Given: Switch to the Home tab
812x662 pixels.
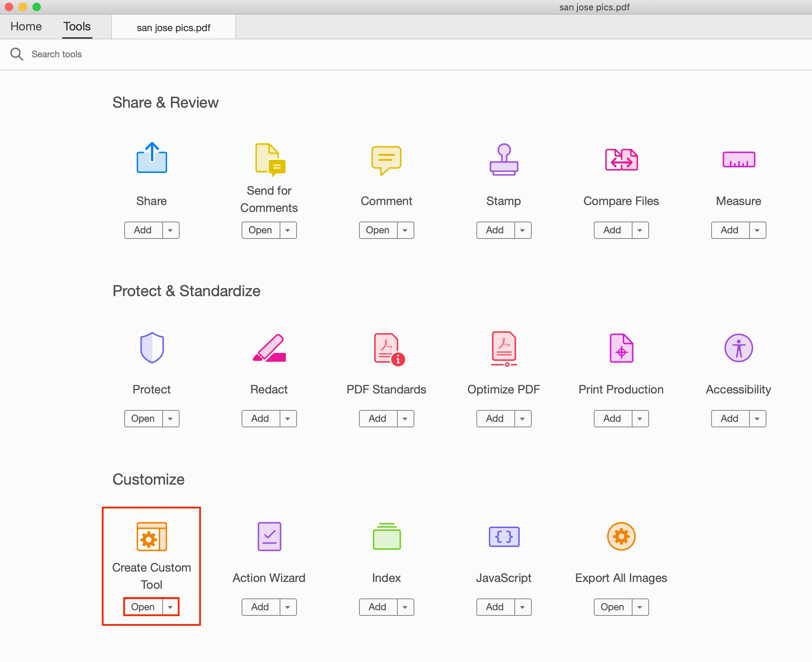Looking at the screenshot, I should point(26,27).
